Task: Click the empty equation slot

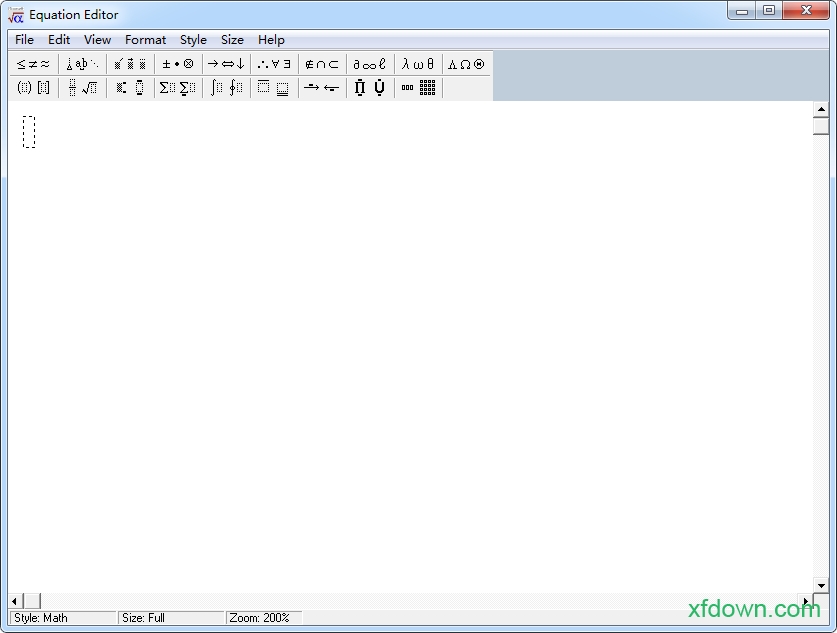Action: [x=29, y=132]
